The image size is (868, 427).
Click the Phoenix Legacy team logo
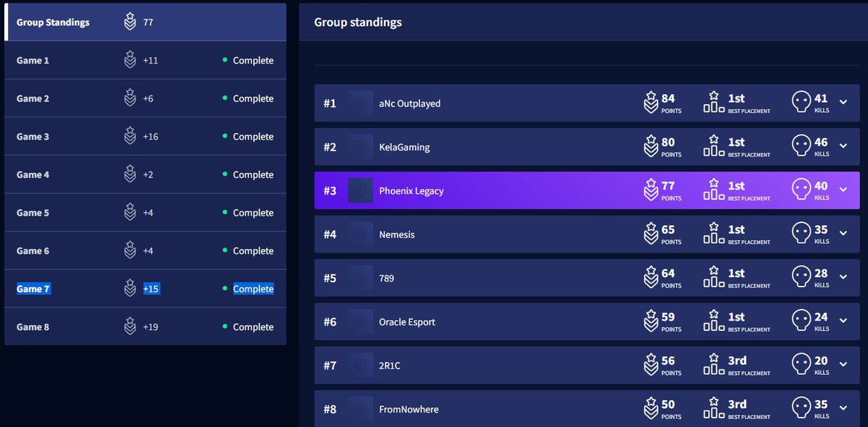(x=360, y=190)
